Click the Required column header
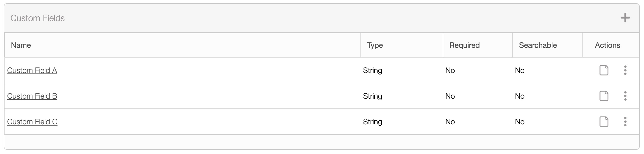The height and width of the screenshot is (154, 644). click(464, 45)
